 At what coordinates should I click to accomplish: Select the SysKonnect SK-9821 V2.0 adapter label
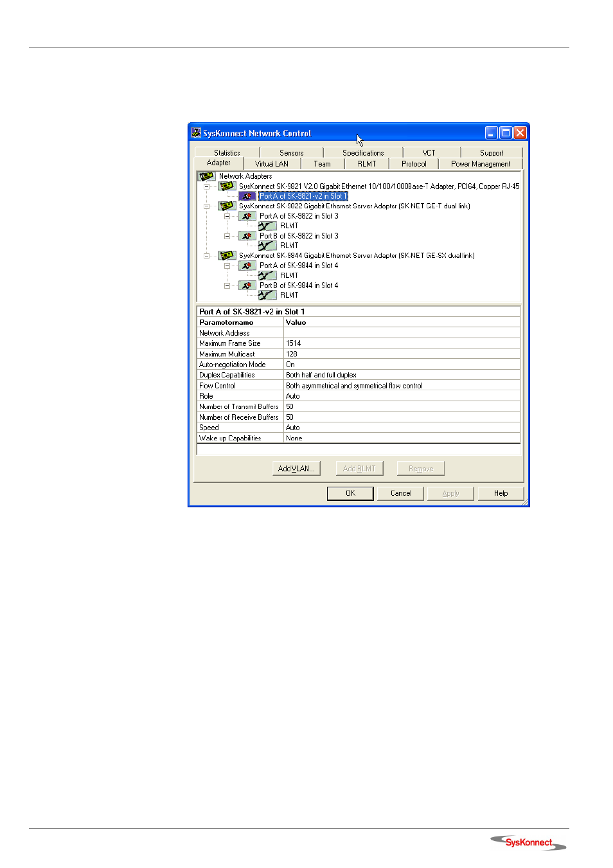(379, 186)
